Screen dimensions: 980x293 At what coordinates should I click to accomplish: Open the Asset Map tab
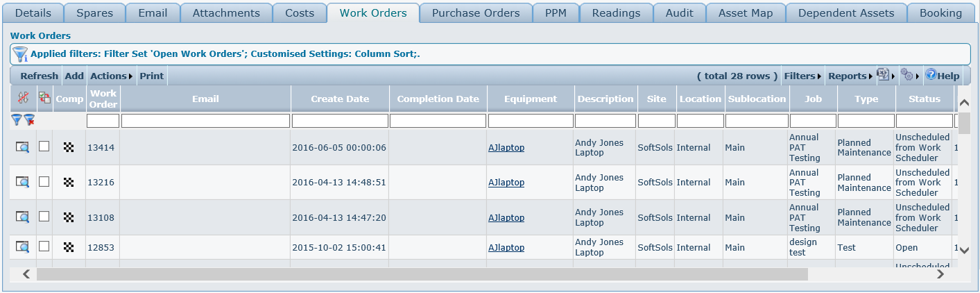746,13
